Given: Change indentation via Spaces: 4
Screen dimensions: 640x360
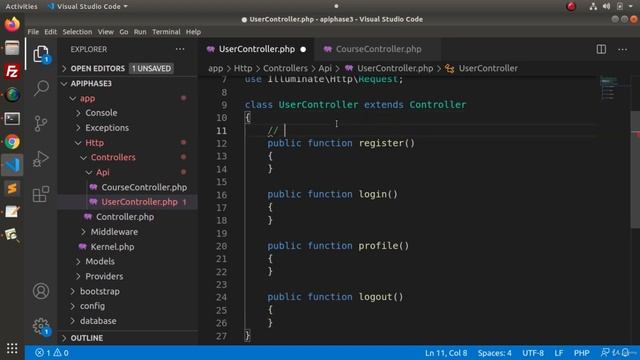Looking at the screenshot, I should tap(494, 353).
